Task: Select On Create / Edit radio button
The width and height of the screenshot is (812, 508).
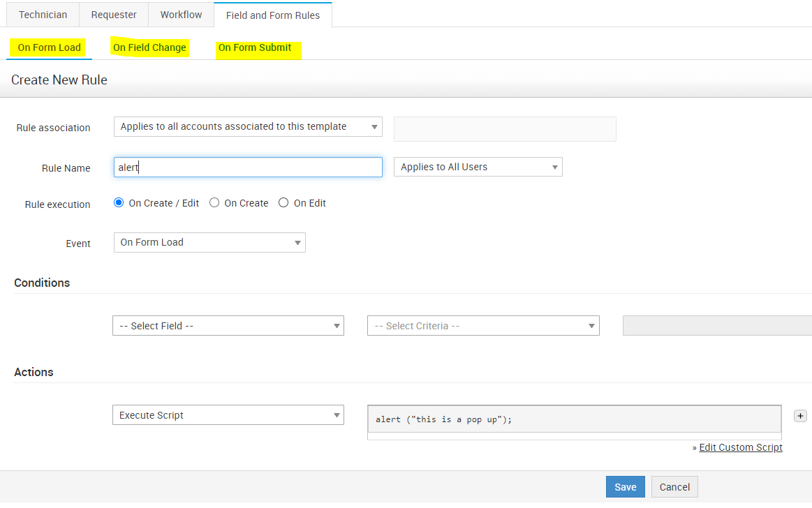Action: [x=119, y=203]
